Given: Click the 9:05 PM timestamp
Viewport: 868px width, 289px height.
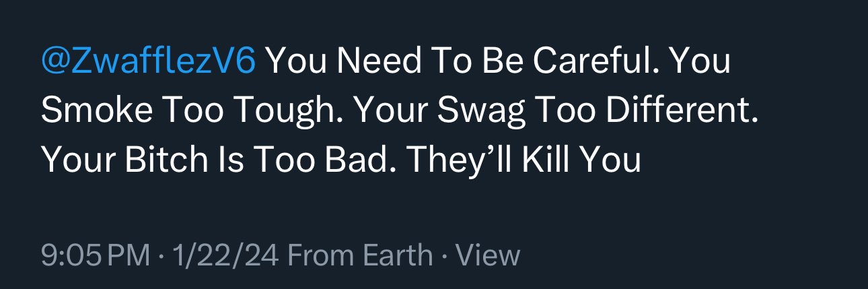Looking at the screenshot, I should point(96,256).
